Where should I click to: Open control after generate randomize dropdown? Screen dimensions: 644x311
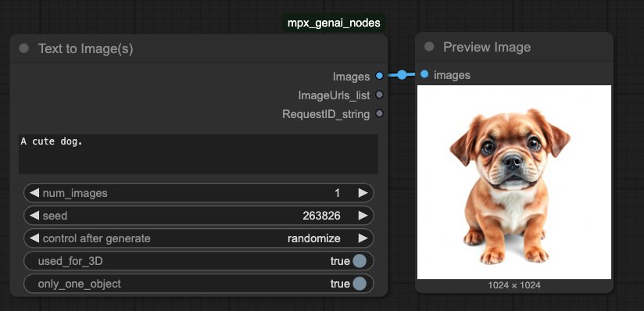(x=199, y=238)
